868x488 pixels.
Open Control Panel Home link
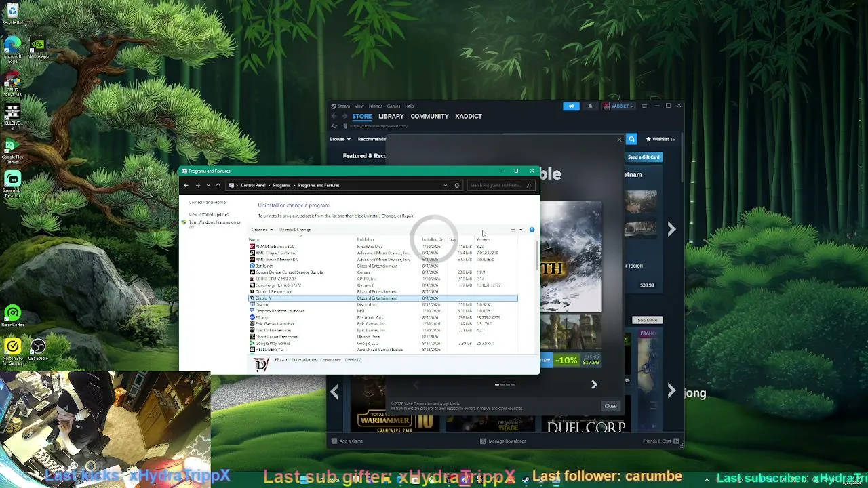click(208, 202)
